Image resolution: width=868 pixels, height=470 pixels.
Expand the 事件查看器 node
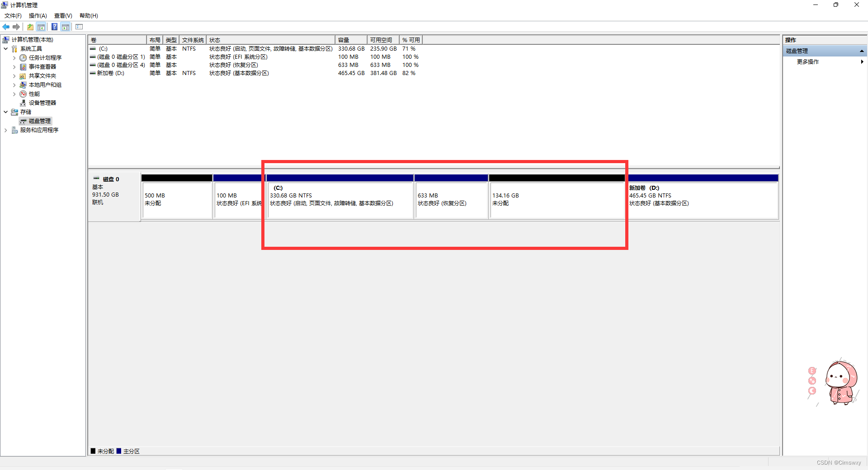(14, 67)
